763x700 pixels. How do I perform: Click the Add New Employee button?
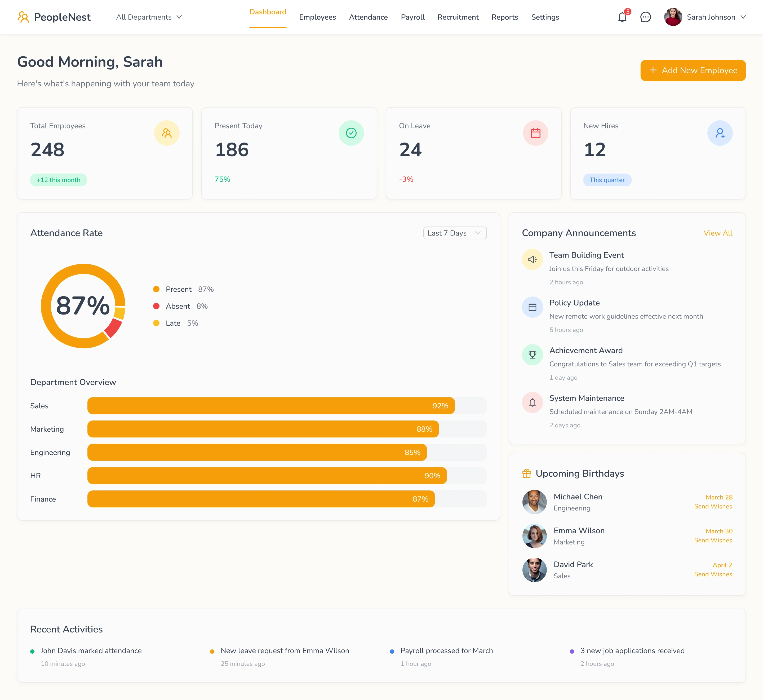pyautogui.click(x=693, y=70)
